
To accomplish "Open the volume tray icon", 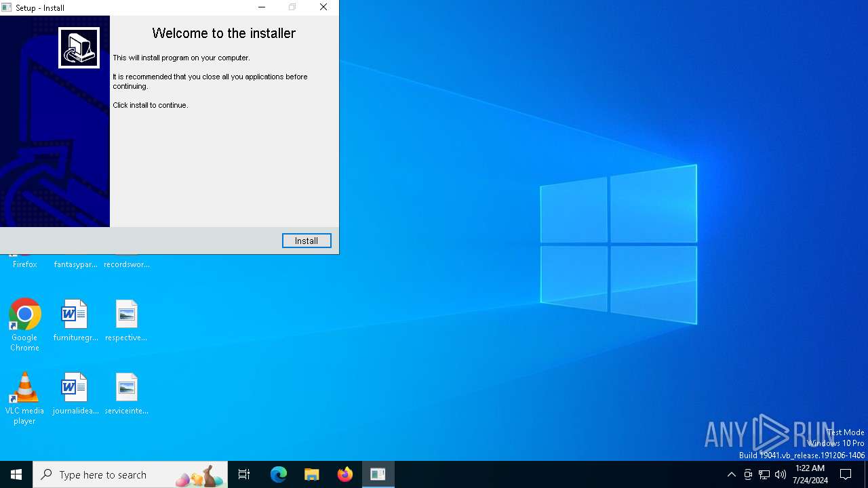I will (781, 474).
